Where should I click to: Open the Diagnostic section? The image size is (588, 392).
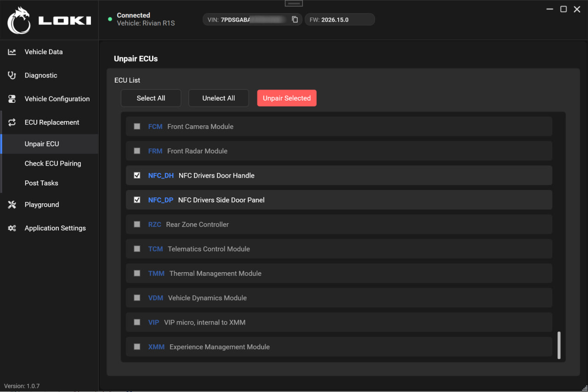click(49, 75)
